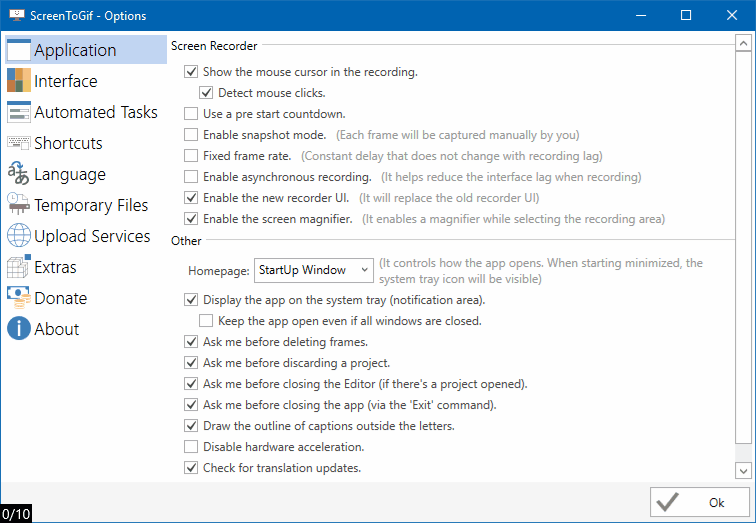
Task: Click the ScreenToGif title bar icon
Action: [x=17, y=15]
